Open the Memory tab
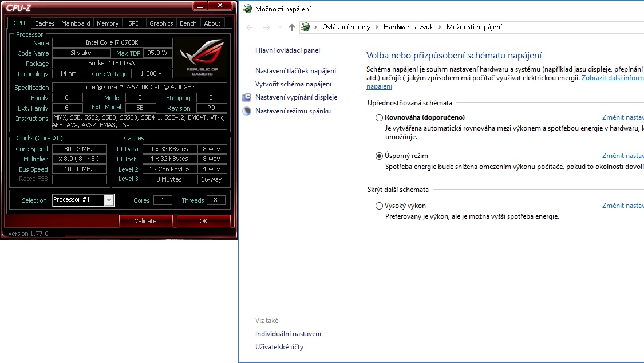 108,23
